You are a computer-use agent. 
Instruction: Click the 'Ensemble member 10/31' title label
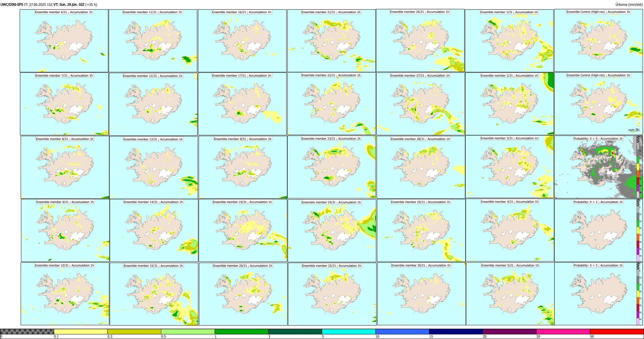tap(64, 265)
